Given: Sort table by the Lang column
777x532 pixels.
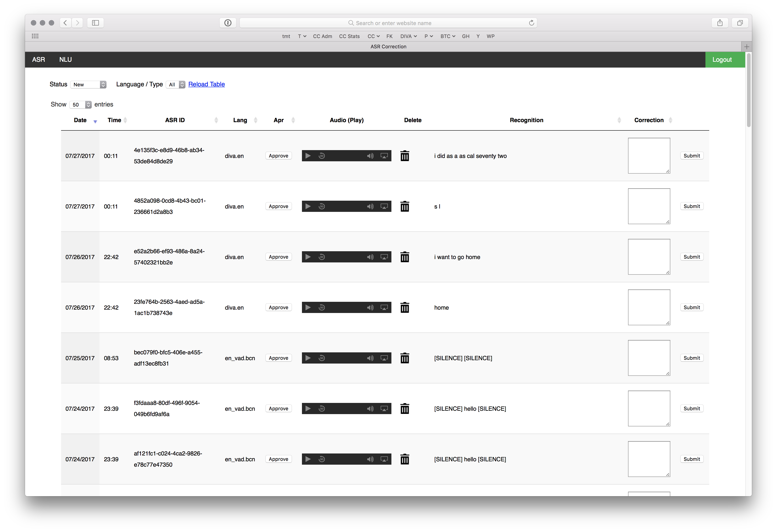Looking at the screenshot, I should 240,120.
